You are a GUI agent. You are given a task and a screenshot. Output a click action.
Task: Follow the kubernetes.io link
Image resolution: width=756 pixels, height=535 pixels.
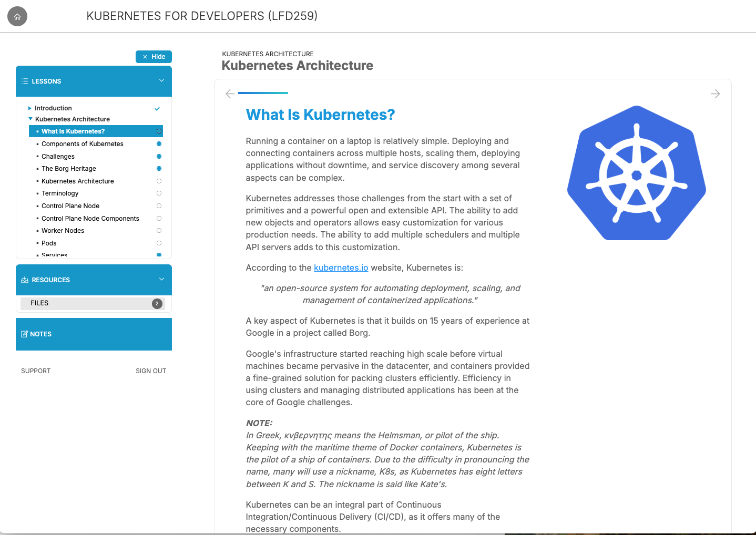(x=341, y=268)
